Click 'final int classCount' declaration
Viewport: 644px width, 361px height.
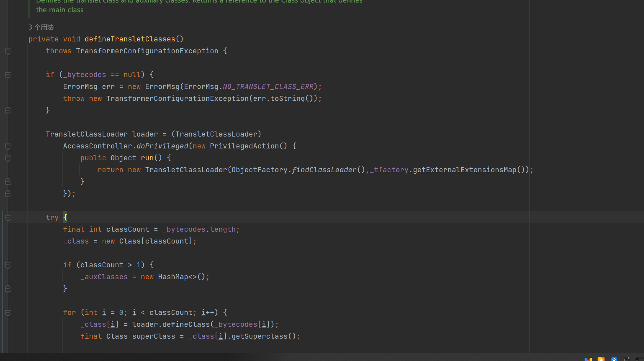coord(106,229)
